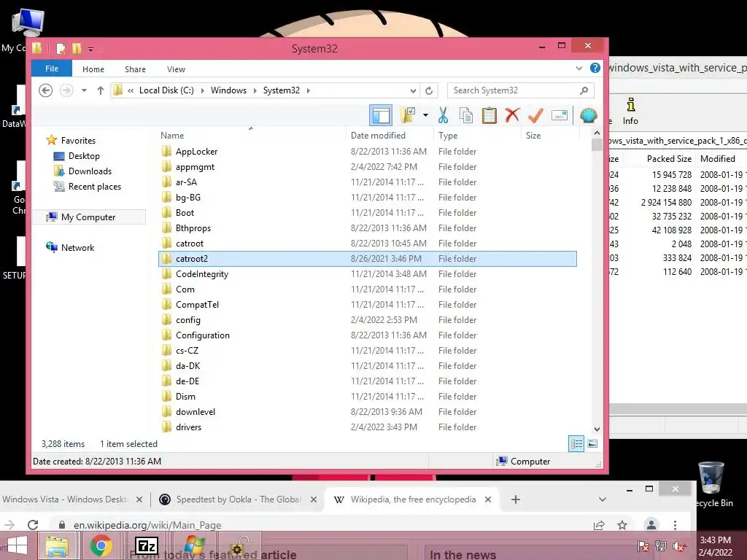
Task: Select Desktop under Favorites
Action: (84, 156)
